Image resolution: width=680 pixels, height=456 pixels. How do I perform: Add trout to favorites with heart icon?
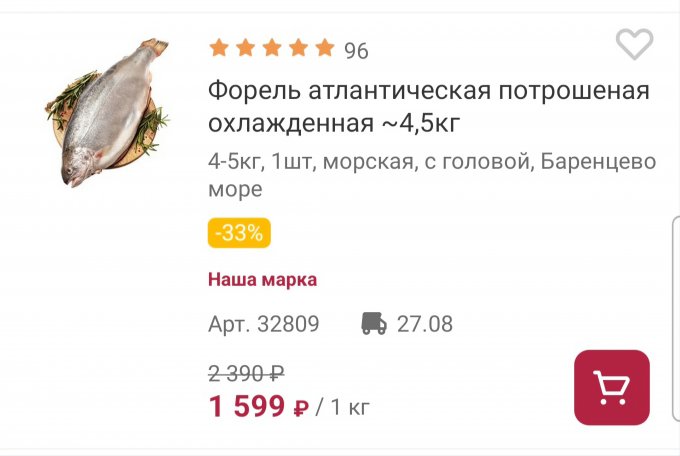point(634,44)
